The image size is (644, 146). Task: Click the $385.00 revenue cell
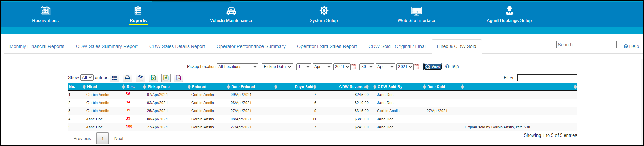coord(362,119)
